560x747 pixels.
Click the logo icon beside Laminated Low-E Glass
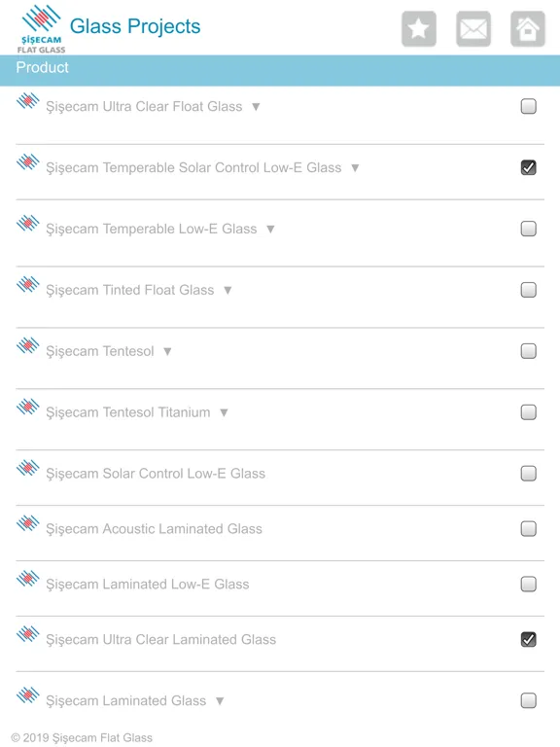[x=27, y=579]
